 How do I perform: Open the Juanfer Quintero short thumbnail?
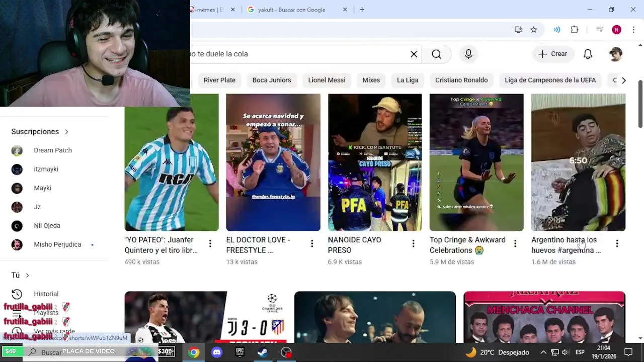[172, 162]
